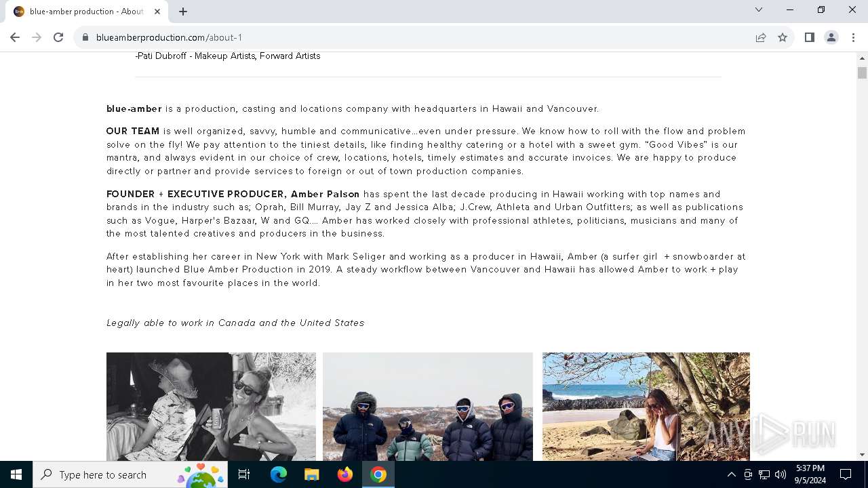Switch to Chrome taskbar icon
The image size is (868, 488).
(378, 474)
